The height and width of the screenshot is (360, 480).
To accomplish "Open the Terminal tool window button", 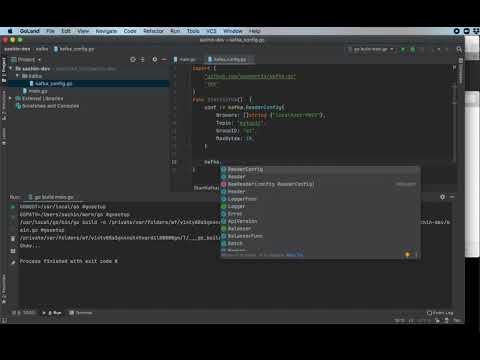I will pyautogui.click(x=81, y=313).
